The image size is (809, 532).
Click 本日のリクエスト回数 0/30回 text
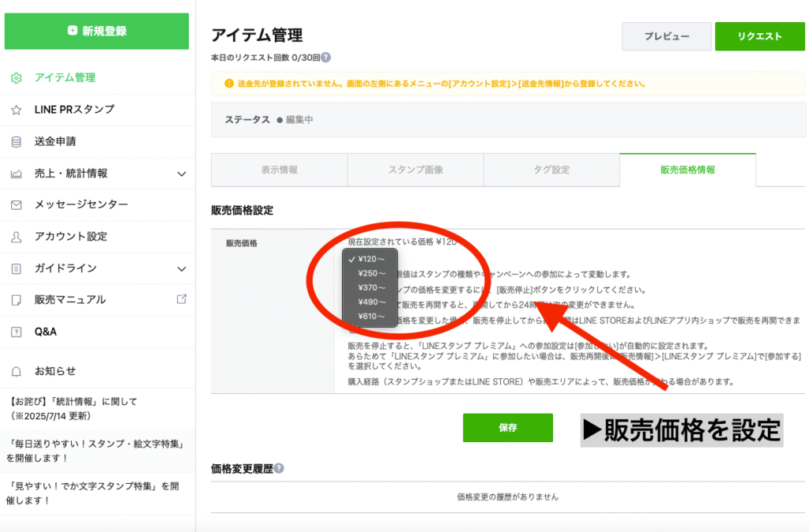pyautogui.click(x=265, y=58)
